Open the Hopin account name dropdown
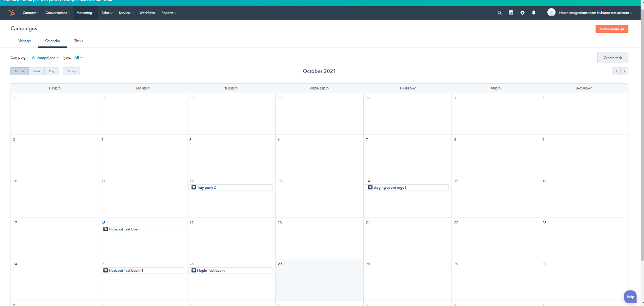The image size is (644, 306). click(596, 13)
